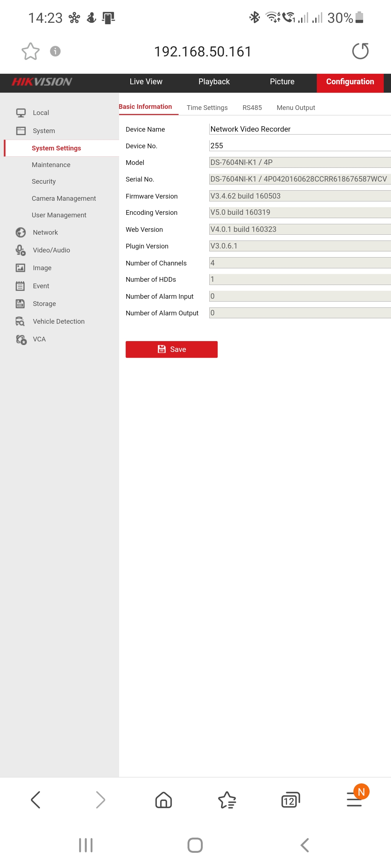
Task: Click the Storage disk icon
Action: [x=21, y=303]
